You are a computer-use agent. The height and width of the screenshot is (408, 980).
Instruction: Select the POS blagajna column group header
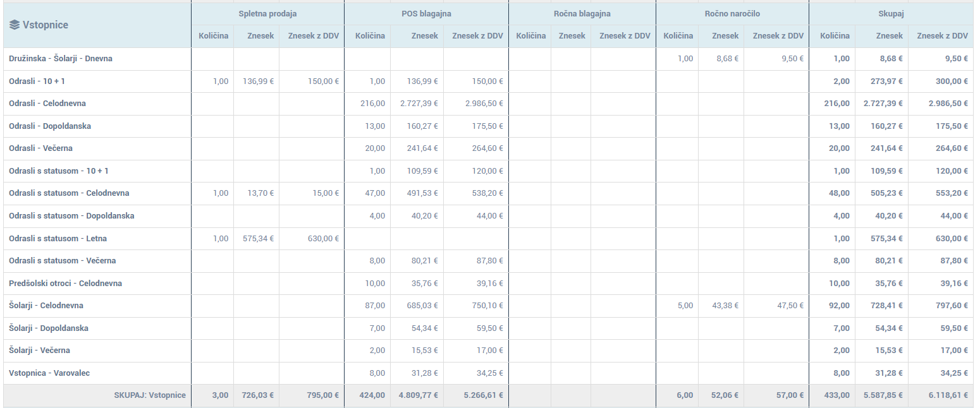click(426, 14)
